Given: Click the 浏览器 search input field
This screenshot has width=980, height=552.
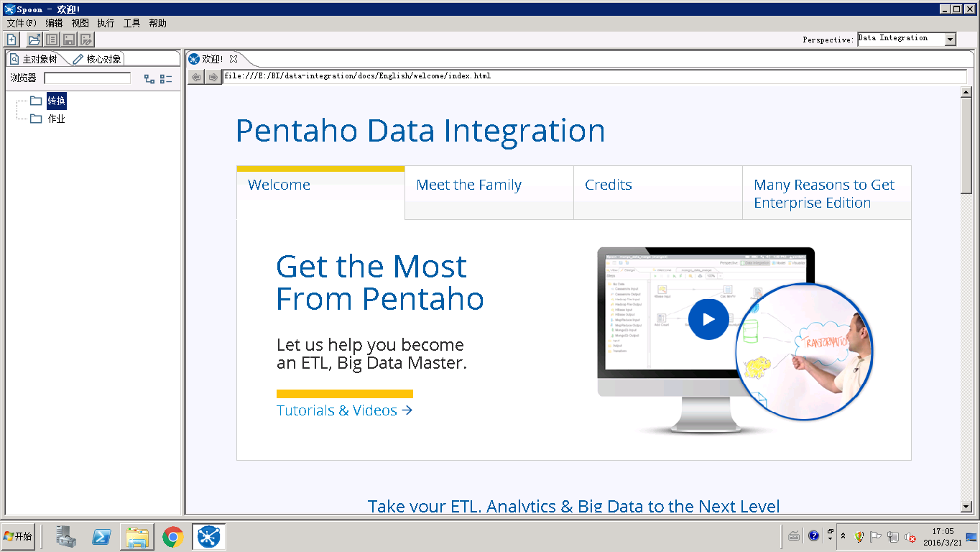Looking at the screenshot, I should (x=88, y=78).
